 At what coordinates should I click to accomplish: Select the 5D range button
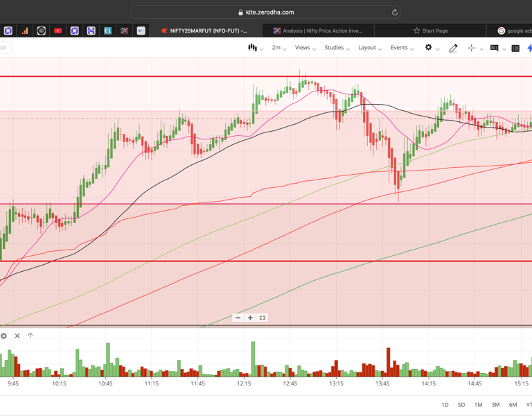click(461, 405)
